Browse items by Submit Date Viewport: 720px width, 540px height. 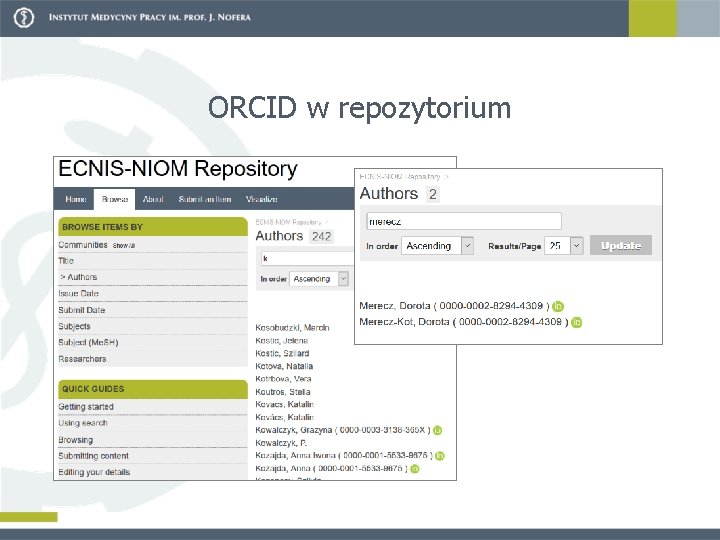82,310
